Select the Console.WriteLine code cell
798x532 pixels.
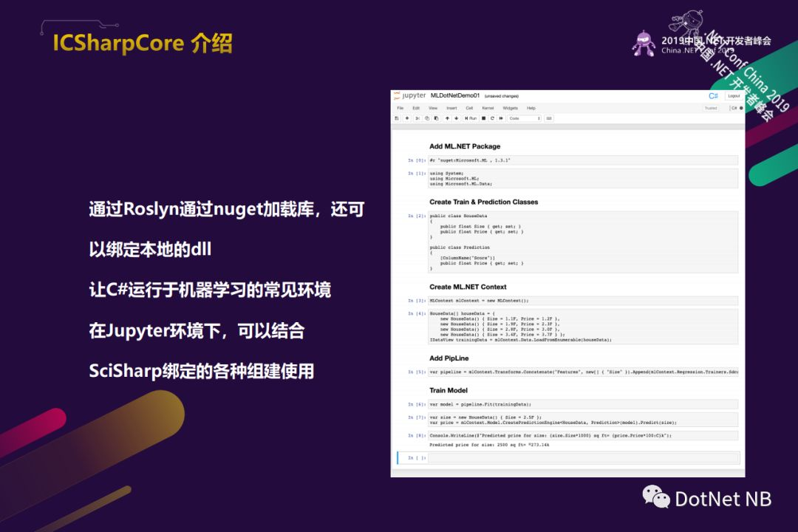click(x=583, y=436)
